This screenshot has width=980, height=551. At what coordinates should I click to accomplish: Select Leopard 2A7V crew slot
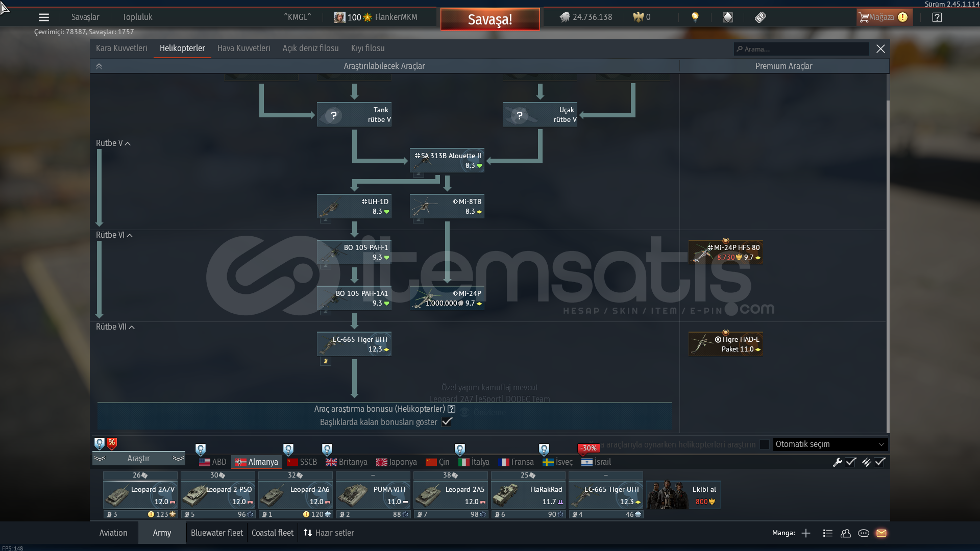tap(140, 495)
